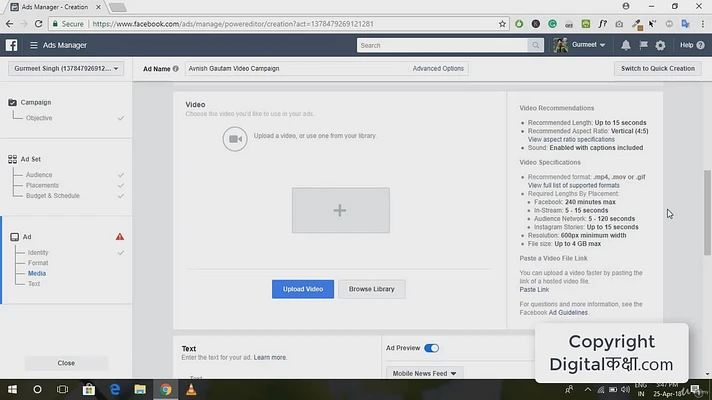Click the search magnifier button
This screenshot has width=712, height=400.
tap(536, 45)
